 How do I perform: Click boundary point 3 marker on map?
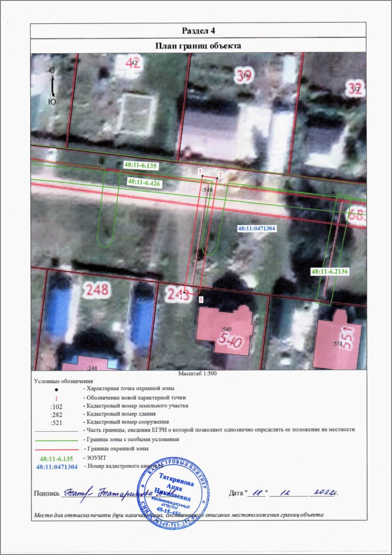pyautogui.click(x=201, y=300)
